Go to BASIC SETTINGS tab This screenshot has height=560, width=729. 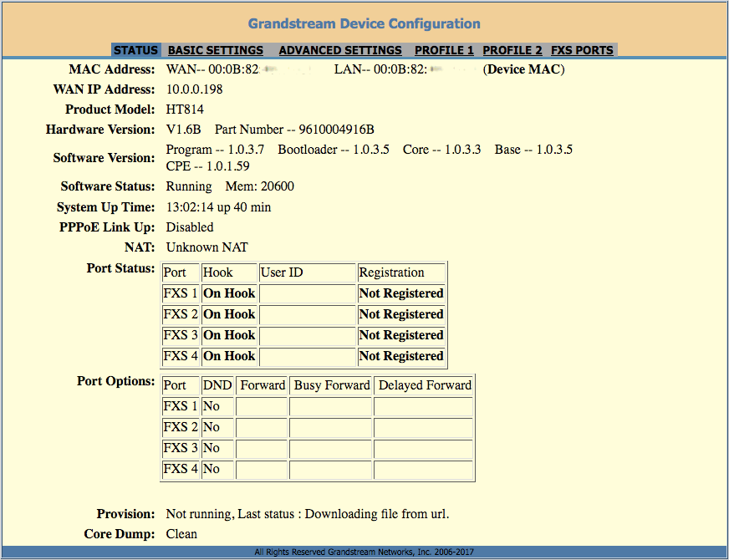[215, 50]
